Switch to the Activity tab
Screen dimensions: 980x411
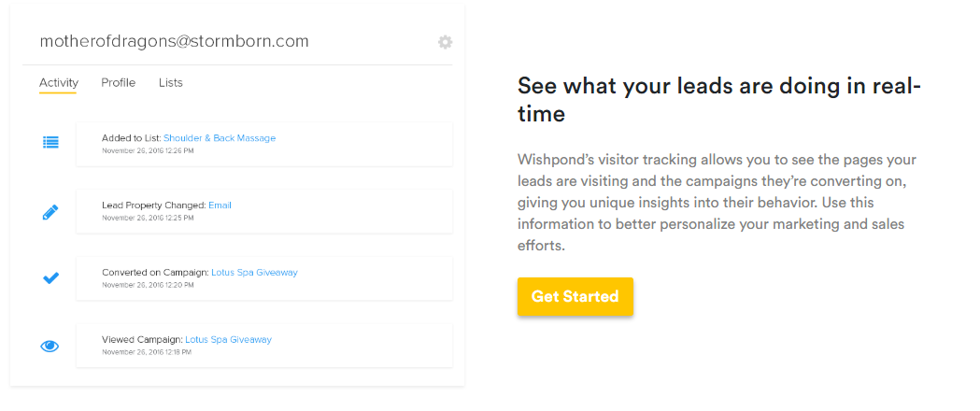click(x=59, y=83)
